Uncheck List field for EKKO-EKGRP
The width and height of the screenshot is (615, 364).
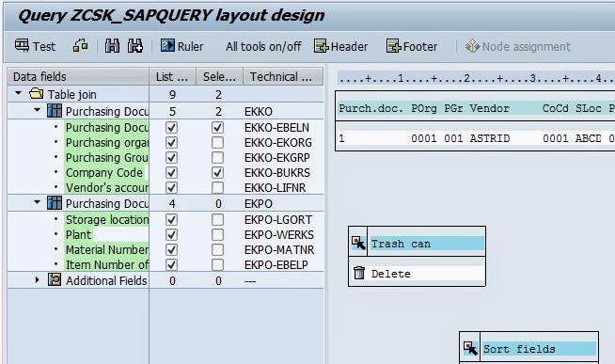click(x=172, y=158)
